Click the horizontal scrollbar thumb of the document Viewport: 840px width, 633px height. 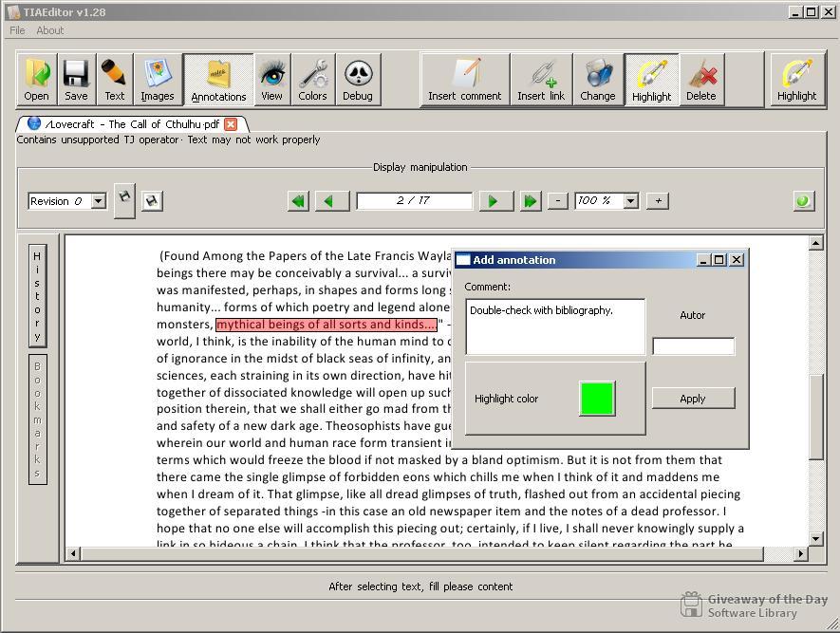(422, 553)
